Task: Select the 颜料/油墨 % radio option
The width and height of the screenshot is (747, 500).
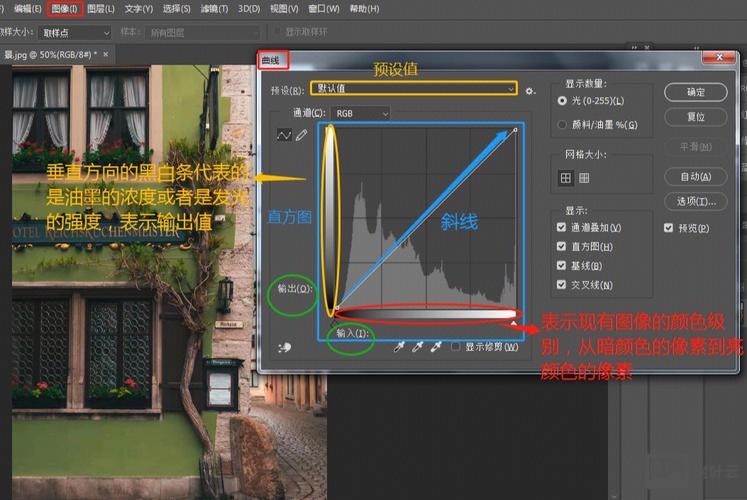Action: click(562, 125)
